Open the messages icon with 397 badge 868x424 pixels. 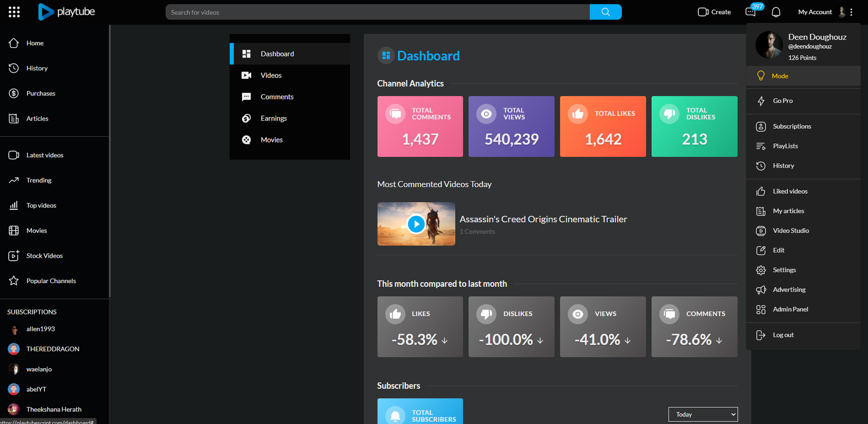pos(751,12)
